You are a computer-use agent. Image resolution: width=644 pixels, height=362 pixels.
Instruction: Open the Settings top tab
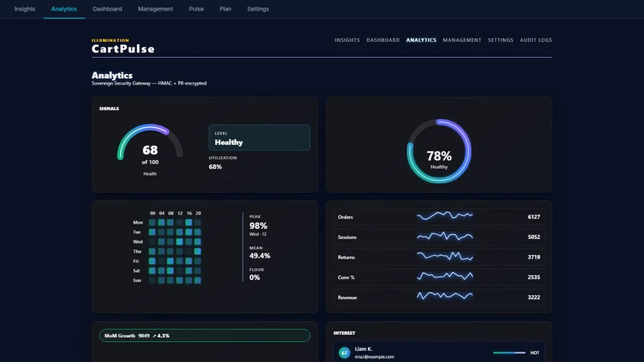pos(258,9)
